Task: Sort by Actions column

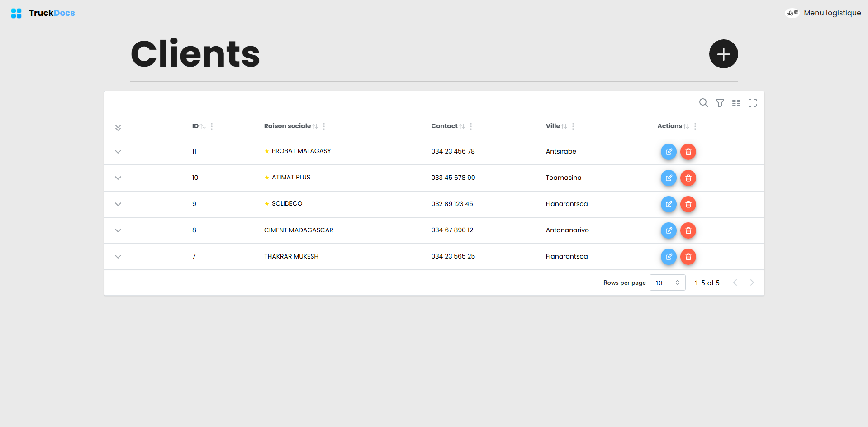Action: click(686, 126)
